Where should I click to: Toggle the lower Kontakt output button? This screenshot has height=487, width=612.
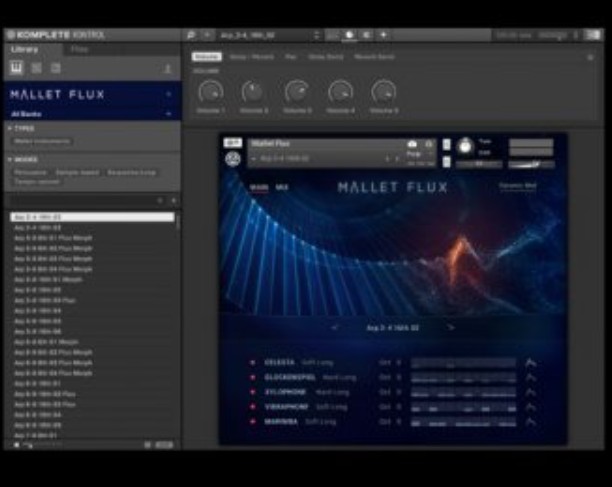click(x=447, y=161)
